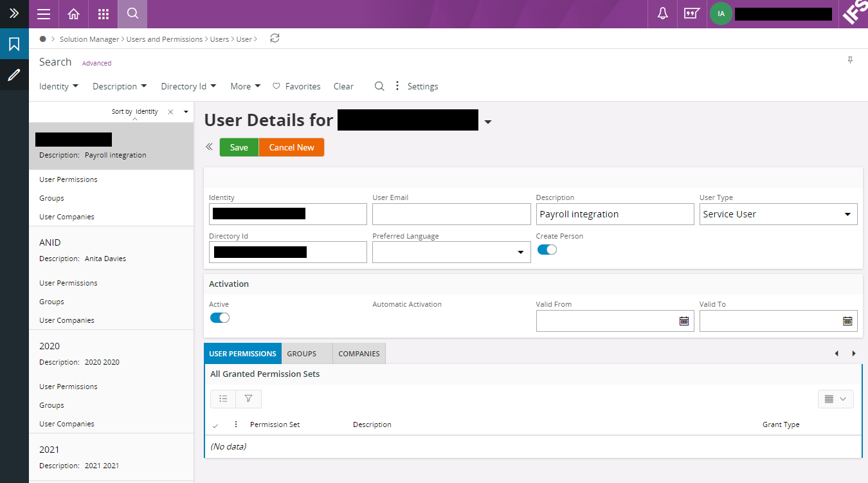
Task: Switch to the Groups tab
Action: click(x=307, y=354)
